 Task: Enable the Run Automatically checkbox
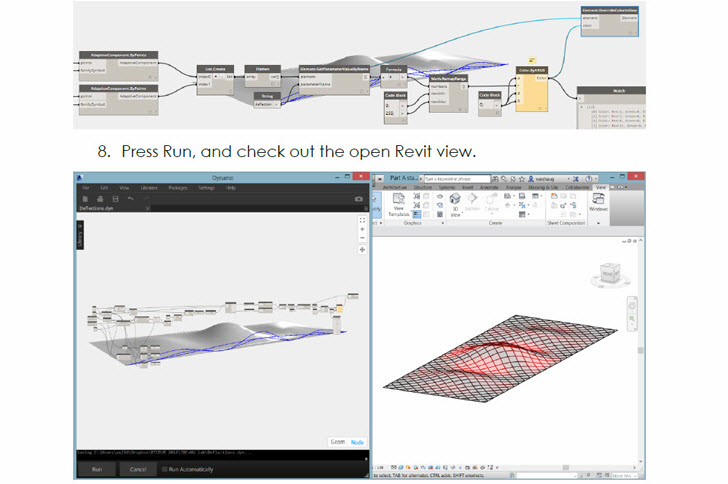[x=164, y=469]
